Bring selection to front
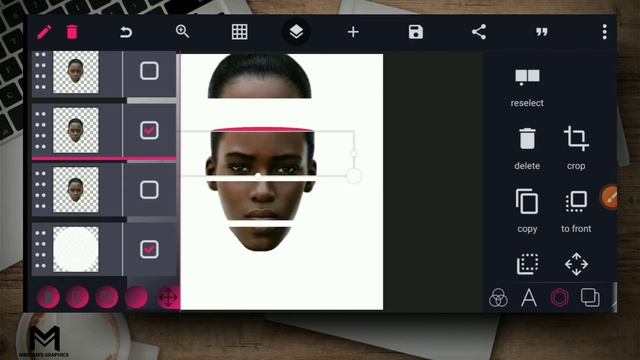The width and height of the screenshot is (640, 360). 576,211
